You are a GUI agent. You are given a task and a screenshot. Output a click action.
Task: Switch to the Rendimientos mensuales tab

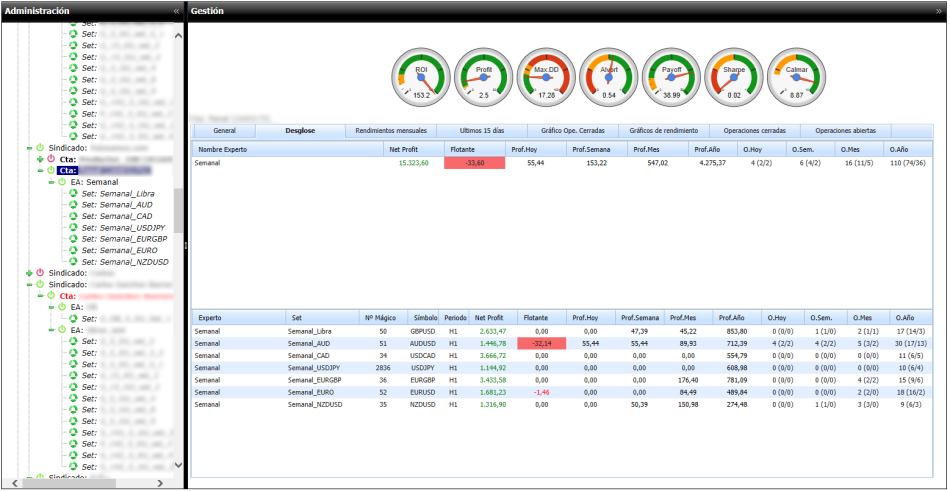390,130
